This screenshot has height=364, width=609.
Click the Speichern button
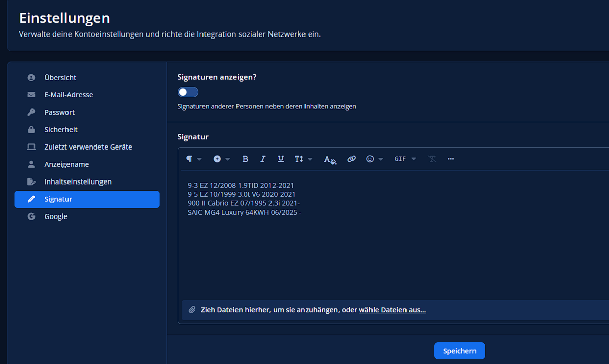459,351
